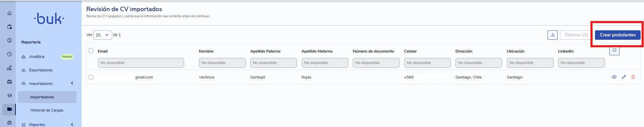Click the cell 'Rojas'
This screenshot has height=127, width=644.
point(306,77)
